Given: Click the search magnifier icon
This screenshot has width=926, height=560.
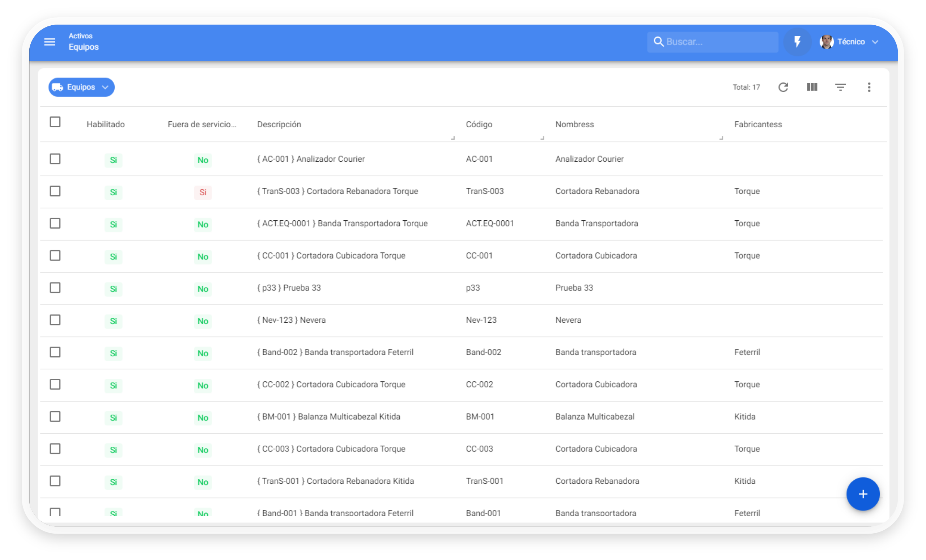Looking at the screenshot, I should pos(658,42).
